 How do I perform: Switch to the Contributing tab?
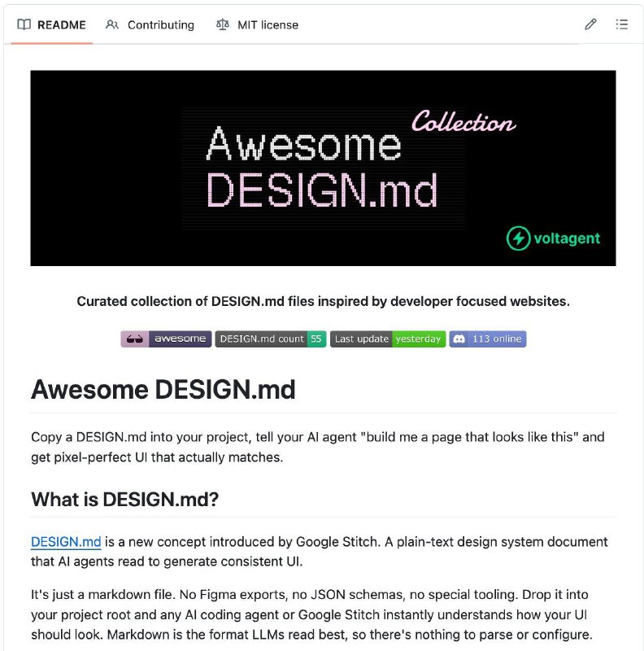(x=160, y=24)
